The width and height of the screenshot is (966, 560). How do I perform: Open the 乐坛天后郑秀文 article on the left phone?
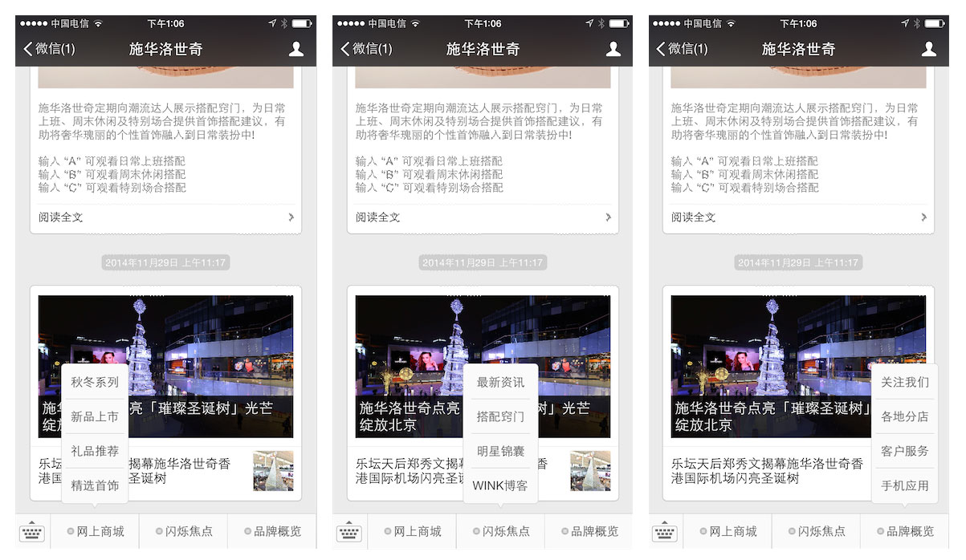pos(166,471)
